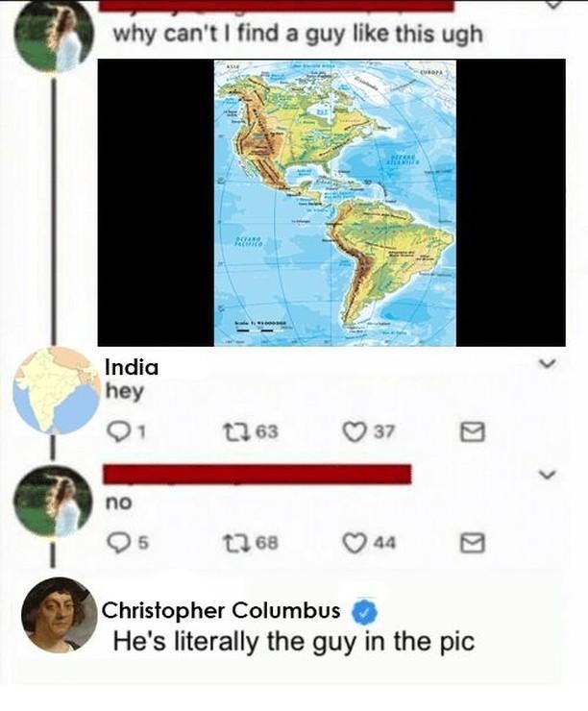Like India's "hey" tweet
This screenshot has width=588, height=711.
click(369, 431)
